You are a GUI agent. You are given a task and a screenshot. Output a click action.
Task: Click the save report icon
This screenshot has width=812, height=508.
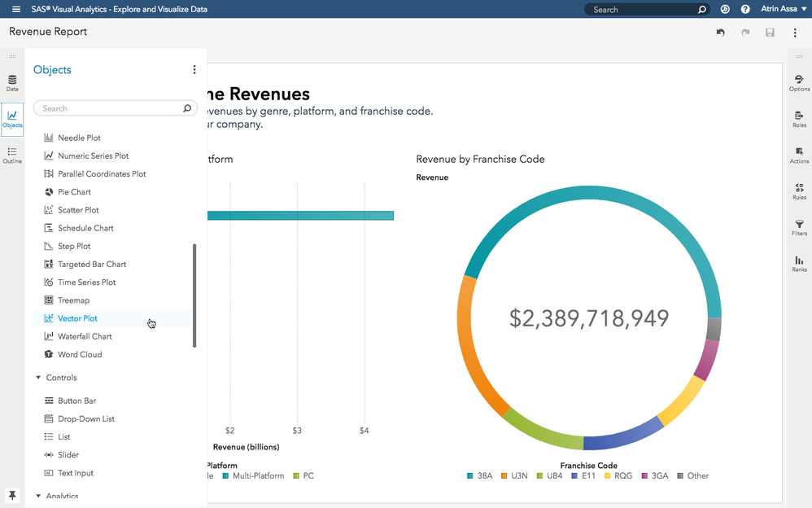tap(770, 33)
